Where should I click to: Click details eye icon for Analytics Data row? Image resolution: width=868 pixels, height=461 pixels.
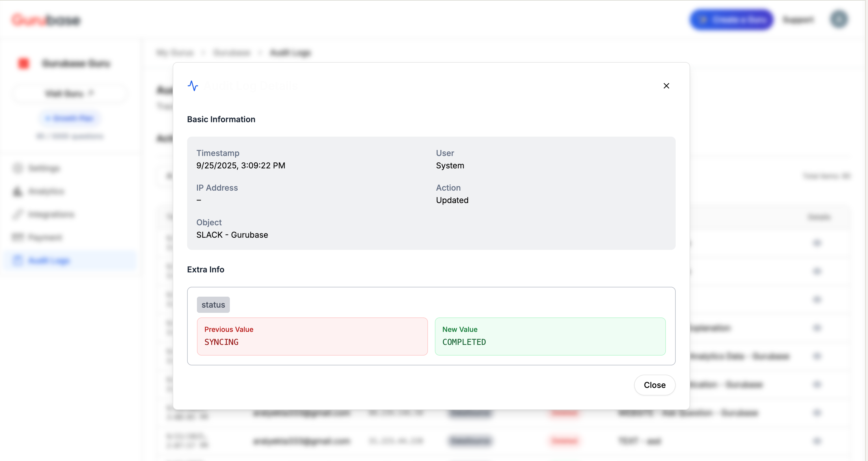(x=817, y=356)
